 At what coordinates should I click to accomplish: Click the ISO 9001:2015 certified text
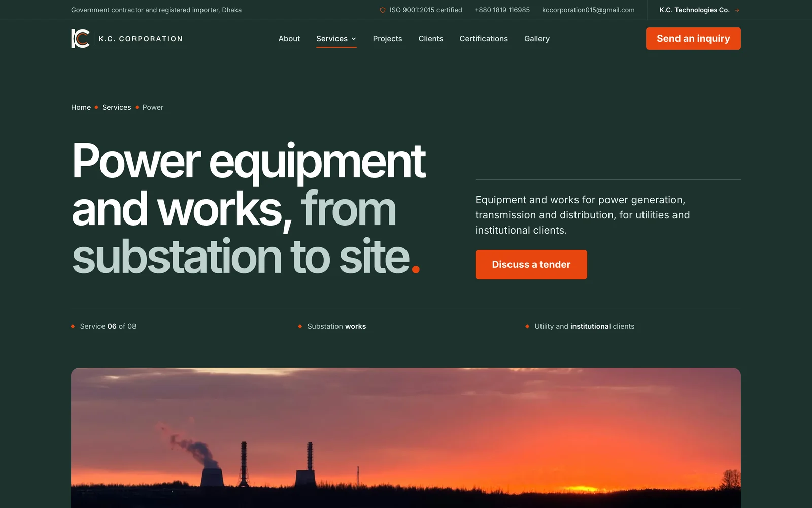click(426, 10)
